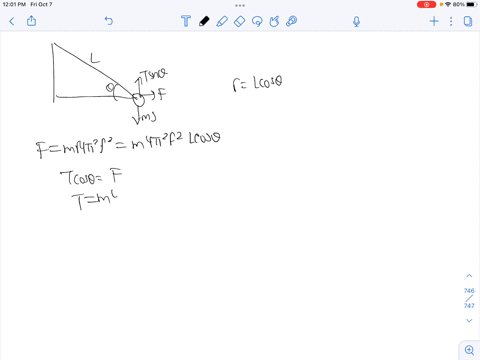Tap the three-dot multitasking handle at top
The height and width of the screenshot is (360, 480).
[x=240, y=5]
